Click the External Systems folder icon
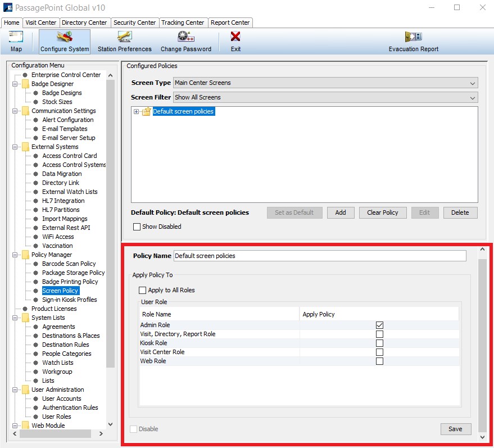The width and height of the screenshot is (494, 448). (x=25, y=147)
